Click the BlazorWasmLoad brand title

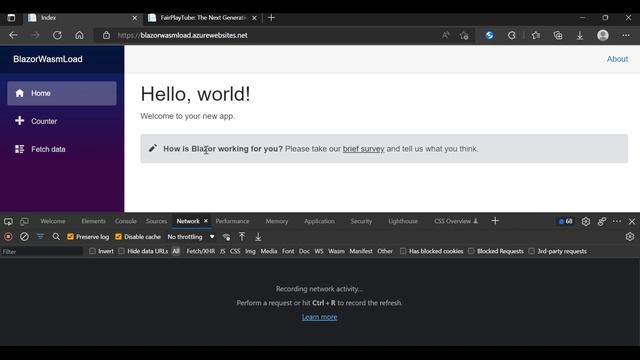[x=48, y=59]
